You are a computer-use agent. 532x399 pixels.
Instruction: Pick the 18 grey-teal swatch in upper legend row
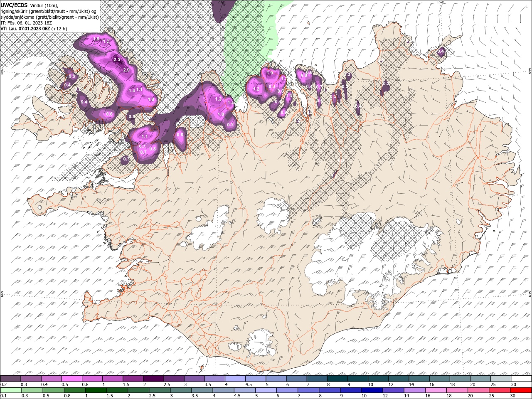[460, 379]
